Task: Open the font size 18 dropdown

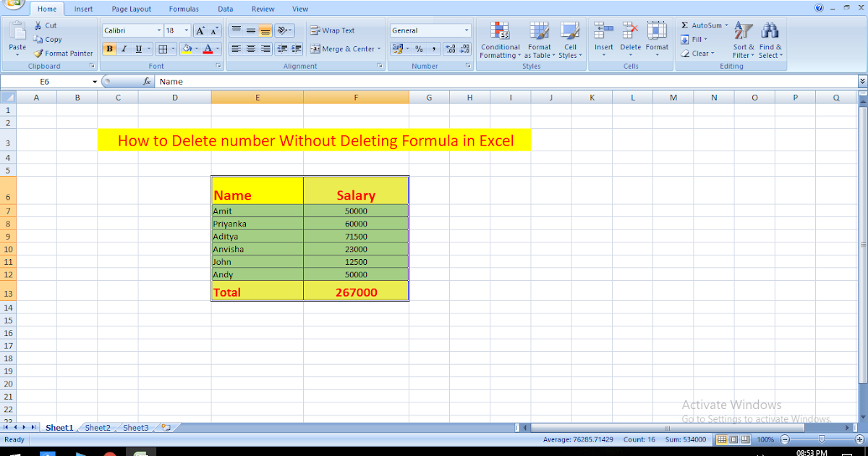Action: pyautogui.click(x=187, y=30)
